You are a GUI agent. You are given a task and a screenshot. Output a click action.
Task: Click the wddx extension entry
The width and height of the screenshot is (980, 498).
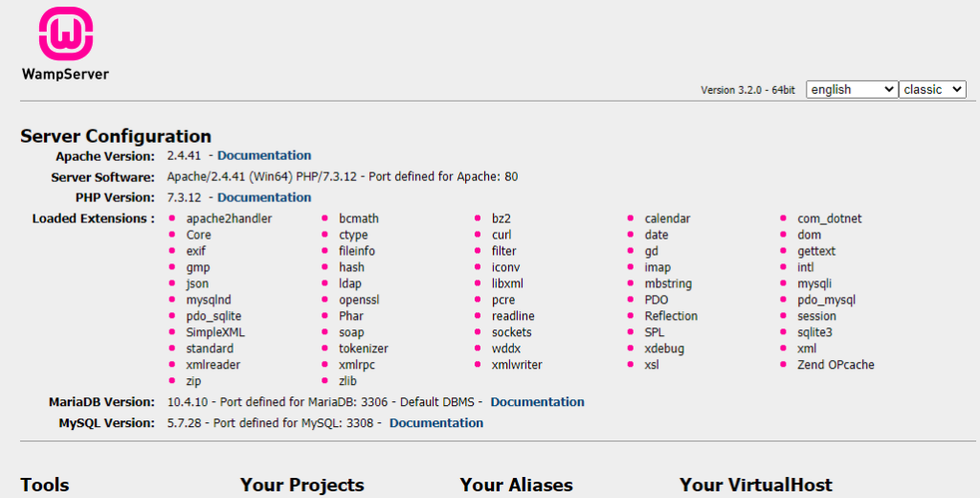pyautogui.click(x=506, y=349)
